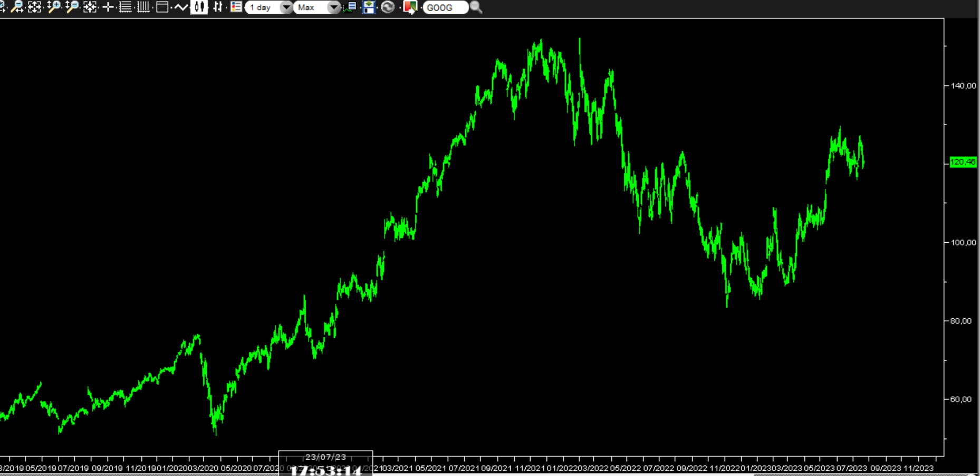The height and width of the screenshot is (476, 980).
Task: Expand the Max range dropdown
Action: click(x=317, y=7)
